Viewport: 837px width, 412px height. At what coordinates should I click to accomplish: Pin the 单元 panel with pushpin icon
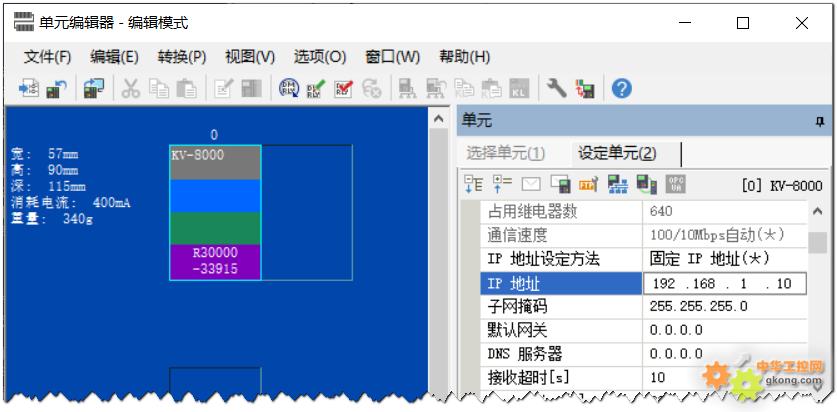click(x=820, y=122)
